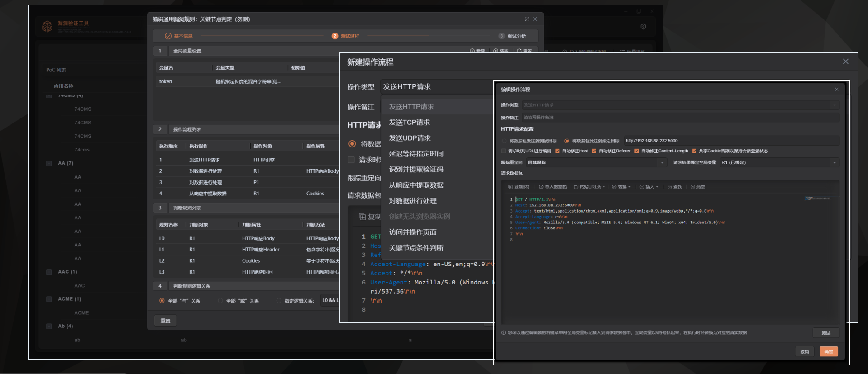The image size is (868, 374).
Task: Click the orange 确定 button
Action: 829,352
